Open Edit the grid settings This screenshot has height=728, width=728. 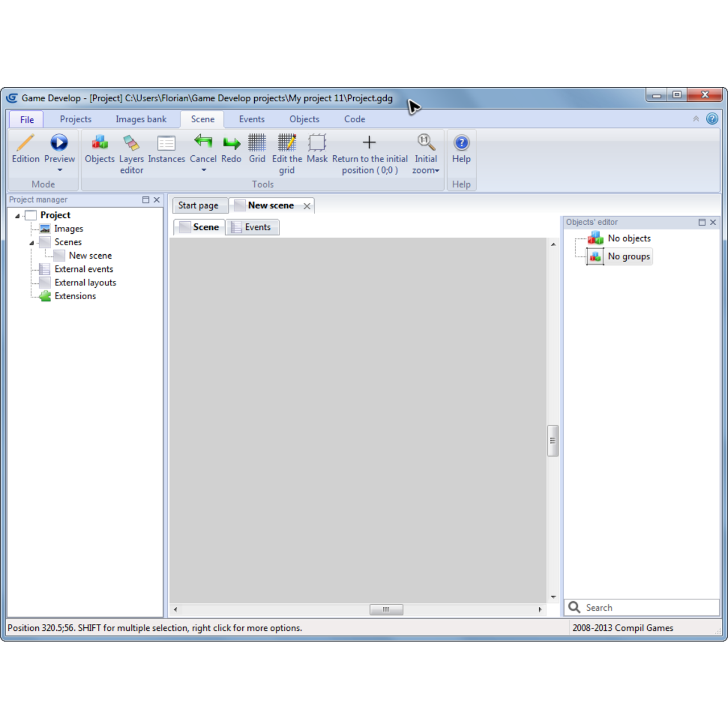coord(287,154)
